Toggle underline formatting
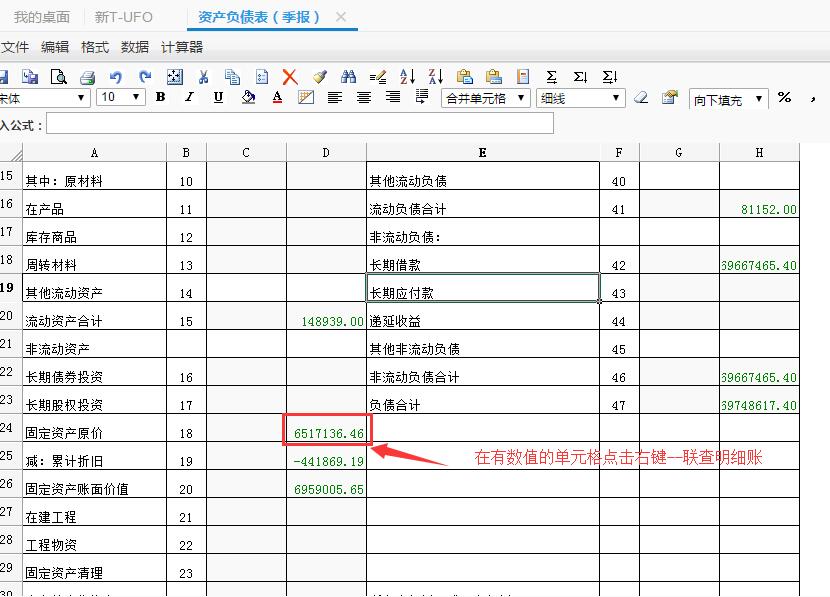Image resolution: width=830 pixels, height=597 pixels. click(218, 98)
